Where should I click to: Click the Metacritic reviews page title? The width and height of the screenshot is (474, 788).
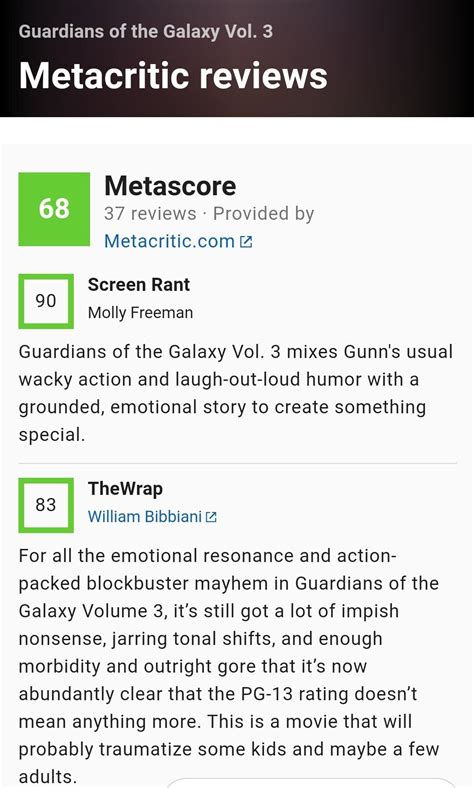(x=173, y=76)
